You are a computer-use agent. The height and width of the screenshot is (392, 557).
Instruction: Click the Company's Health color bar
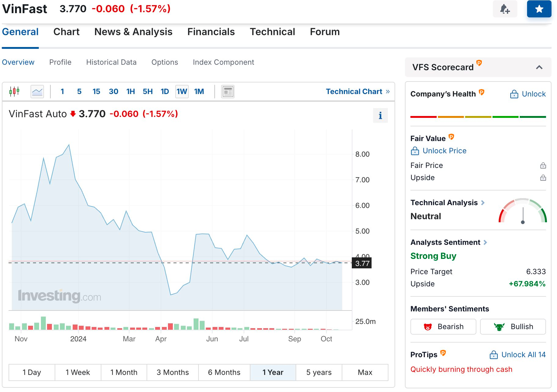point(478,117)
